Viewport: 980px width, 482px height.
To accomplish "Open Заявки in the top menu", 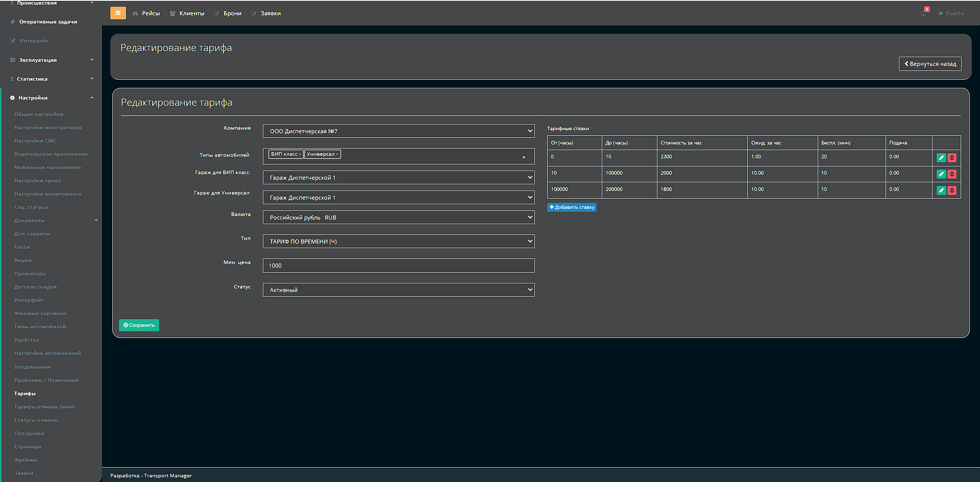I will [x=266, y=13].
